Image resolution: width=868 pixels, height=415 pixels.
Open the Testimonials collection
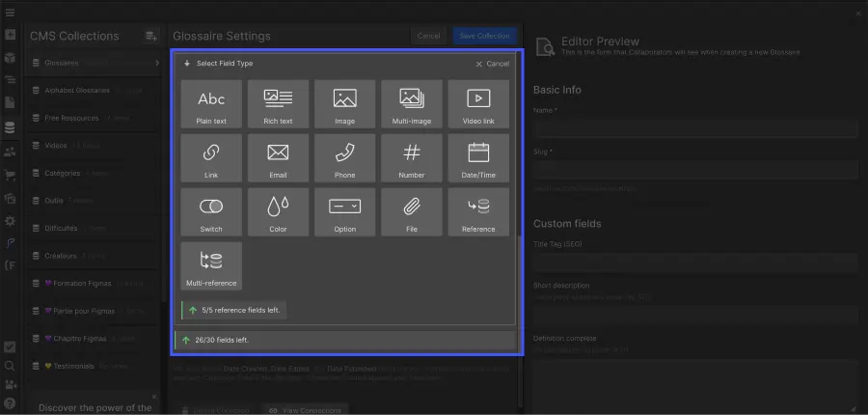pos(93,366)
